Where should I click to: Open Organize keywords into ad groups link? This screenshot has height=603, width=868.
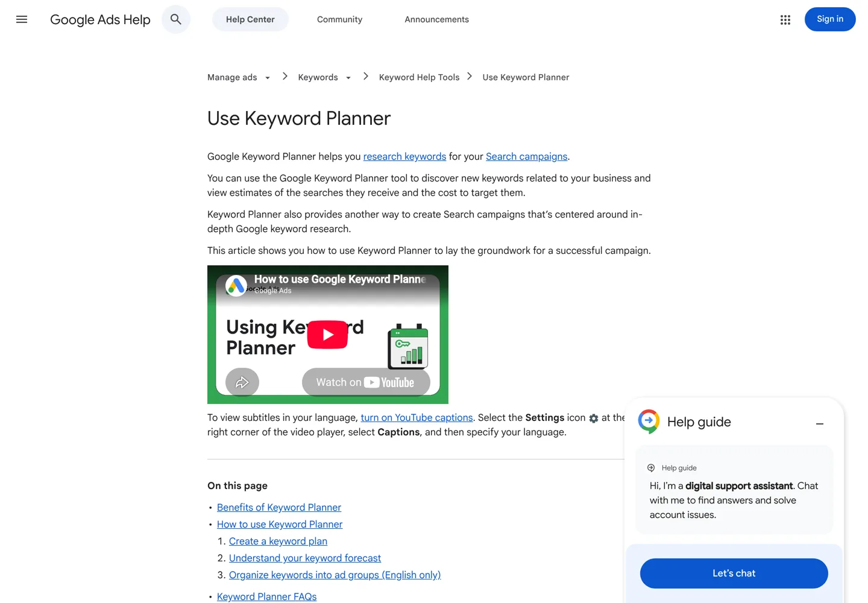(335, 575)
